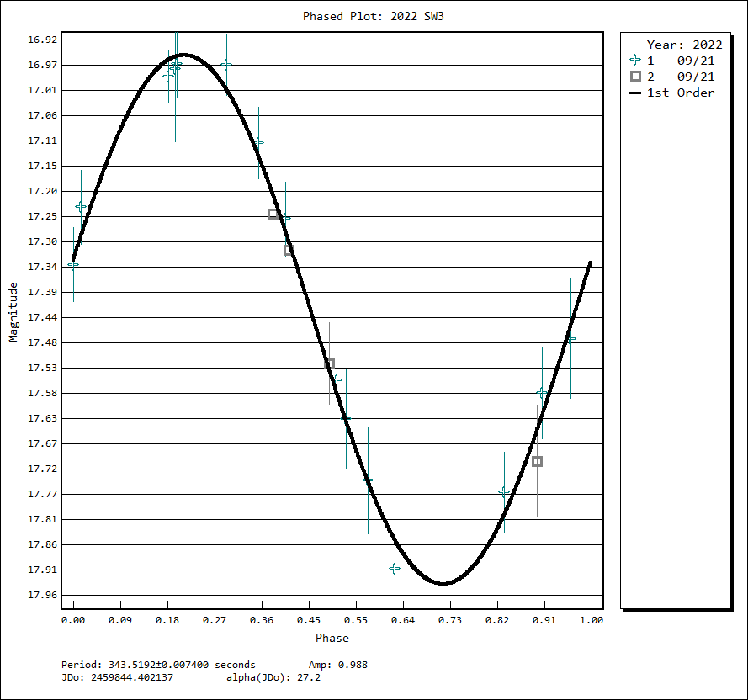Select the 2 - 09/21 legend label
Viewport: 748px width, 700px height.
(680, 77)
